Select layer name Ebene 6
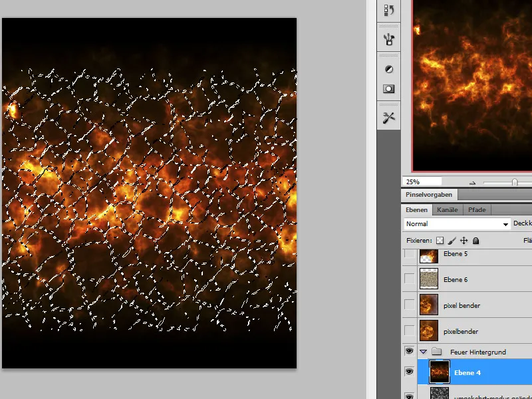The image size is (532, 399). click(x=456, y=279)
